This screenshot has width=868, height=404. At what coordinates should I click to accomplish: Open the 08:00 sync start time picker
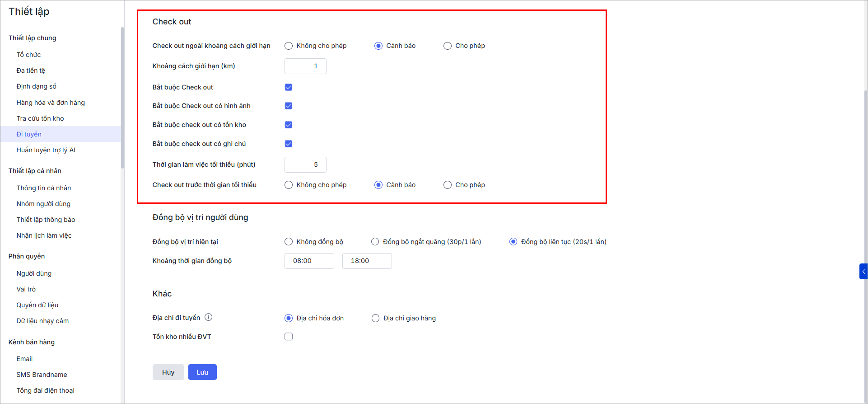[309, 261]
